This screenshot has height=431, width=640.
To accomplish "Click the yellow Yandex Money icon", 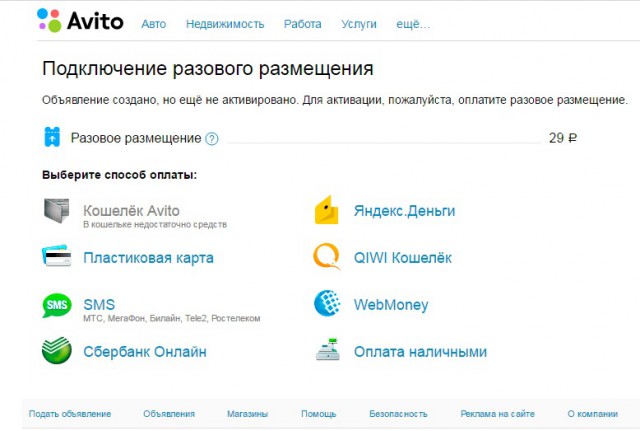I will pyautogui.click(x=327, y=210).
